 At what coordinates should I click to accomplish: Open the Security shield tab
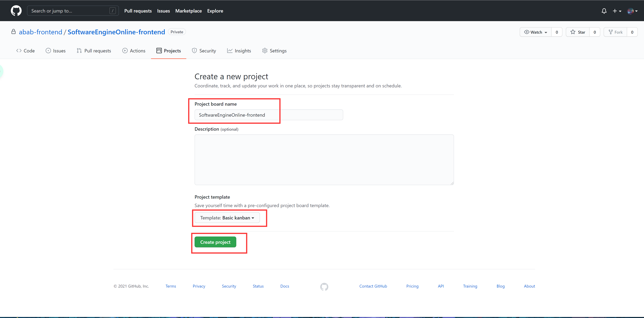pyautogui.click(x=204, y=51)
